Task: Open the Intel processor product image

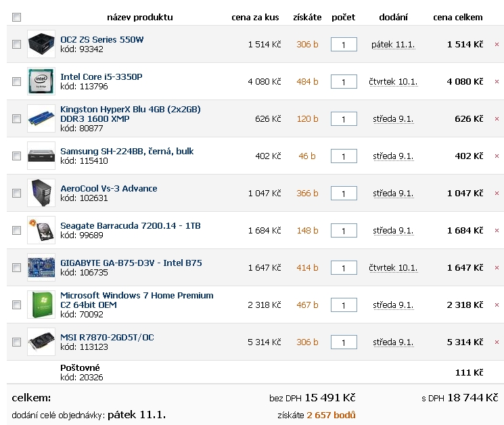Action: tap(41, 81)
